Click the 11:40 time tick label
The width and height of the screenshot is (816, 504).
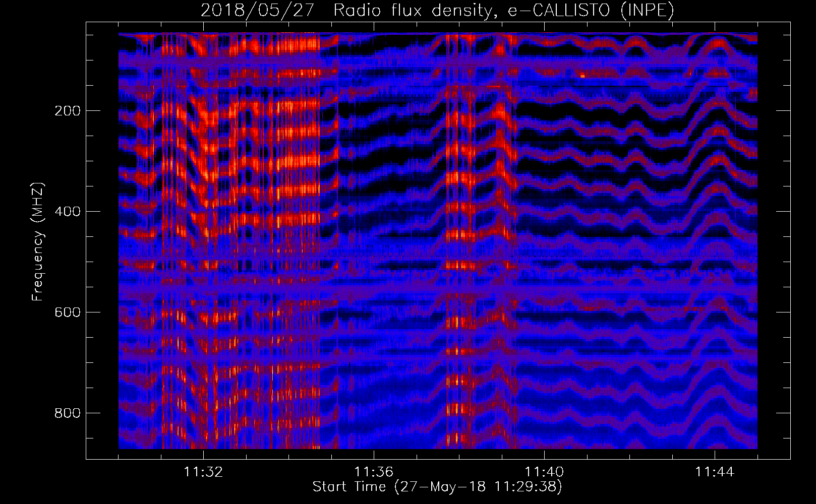[544, 472]
